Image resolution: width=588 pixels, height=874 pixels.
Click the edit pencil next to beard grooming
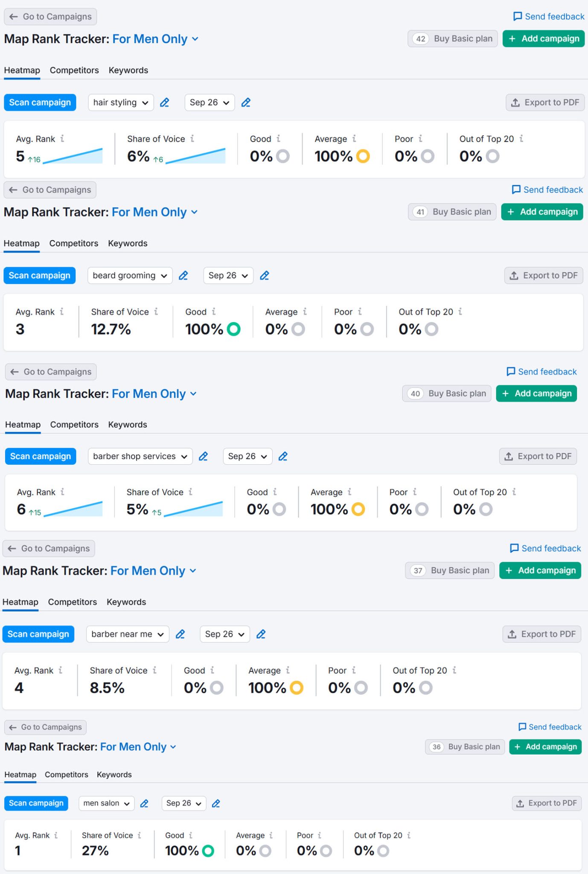coord(183,276)
